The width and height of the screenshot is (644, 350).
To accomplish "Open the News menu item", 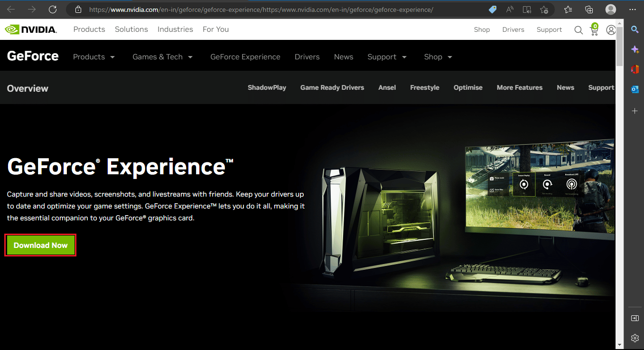I will (344, 57).
